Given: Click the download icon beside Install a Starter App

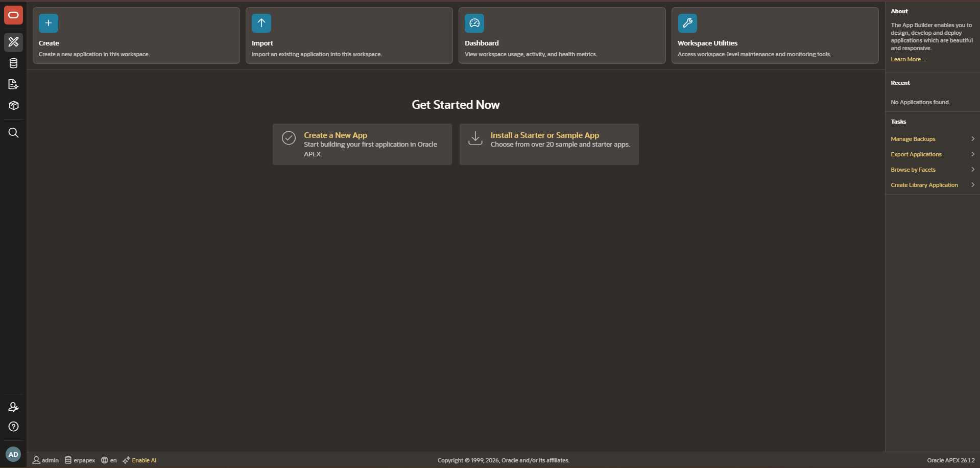Looking at the screenshot, I should (x=475, y=138).
